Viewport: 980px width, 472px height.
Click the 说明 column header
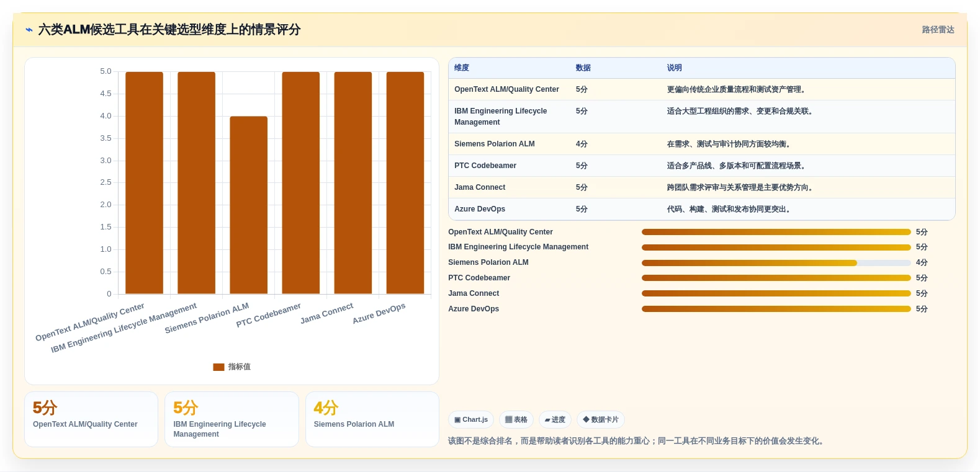click(675, 68)
